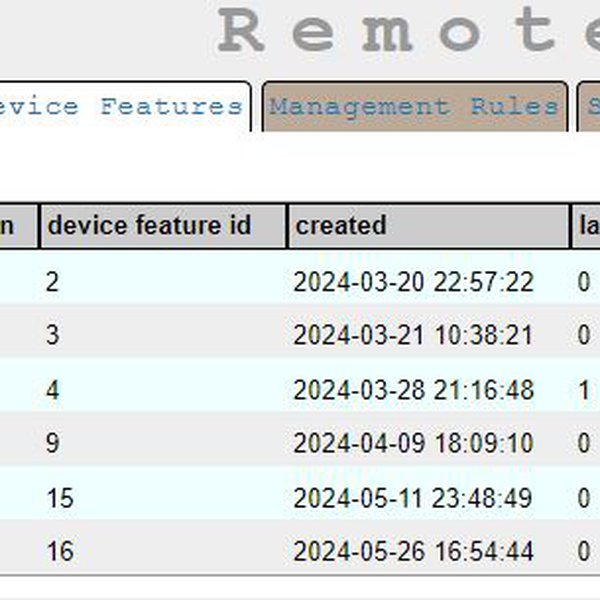600x600 pixels.
Task: Click the device feature id 9 cell
Action: 52,443
